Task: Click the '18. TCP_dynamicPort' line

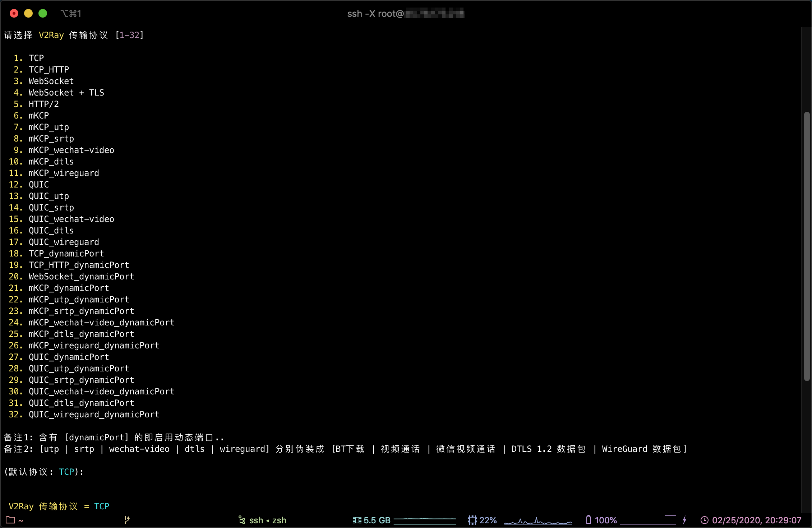Action: [x=56, y=254]
